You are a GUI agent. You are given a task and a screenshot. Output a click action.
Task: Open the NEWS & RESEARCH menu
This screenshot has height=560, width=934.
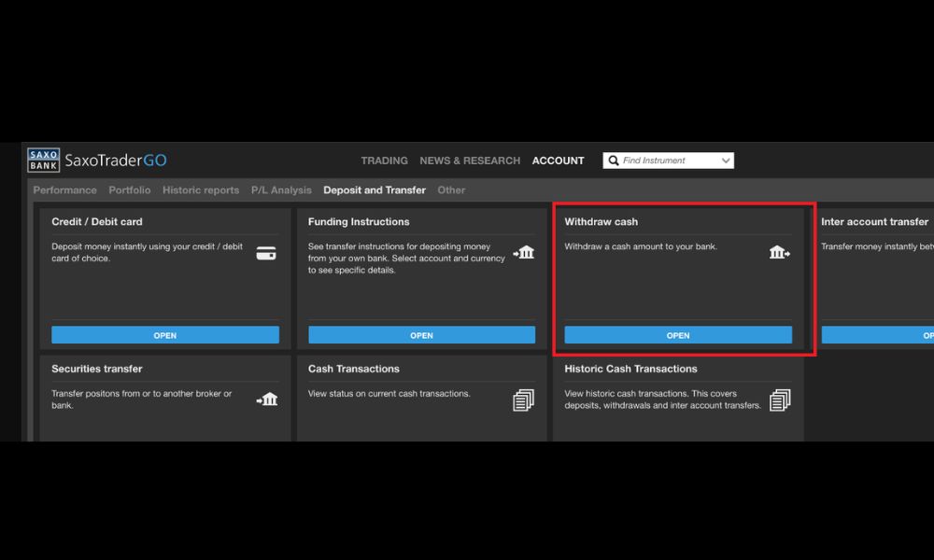pos(470,161)
